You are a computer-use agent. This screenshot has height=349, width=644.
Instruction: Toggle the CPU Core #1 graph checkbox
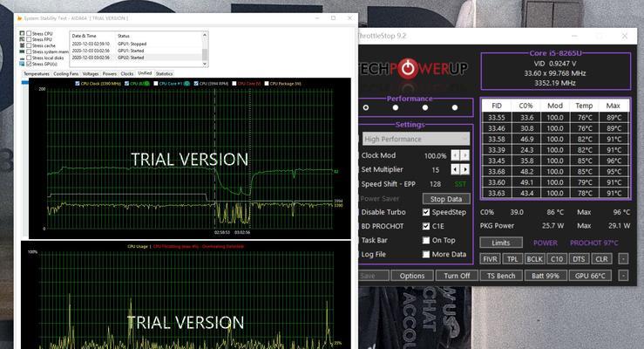click(x=156, y=84)
